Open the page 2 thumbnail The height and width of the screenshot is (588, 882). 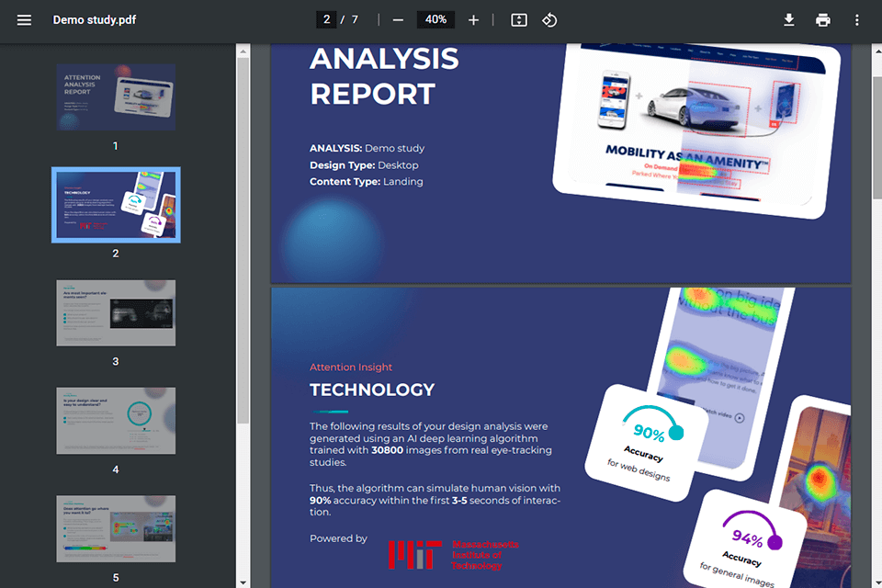pos(116,205)
